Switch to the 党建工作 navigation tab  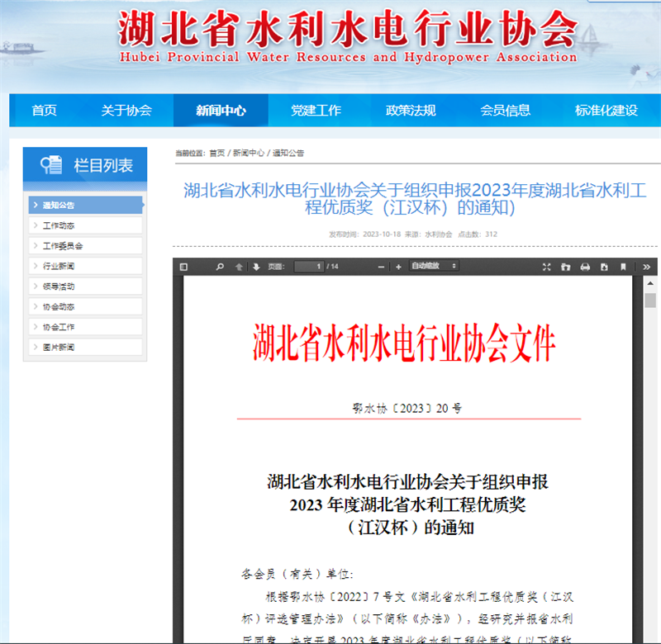click(x=318, y=111)
